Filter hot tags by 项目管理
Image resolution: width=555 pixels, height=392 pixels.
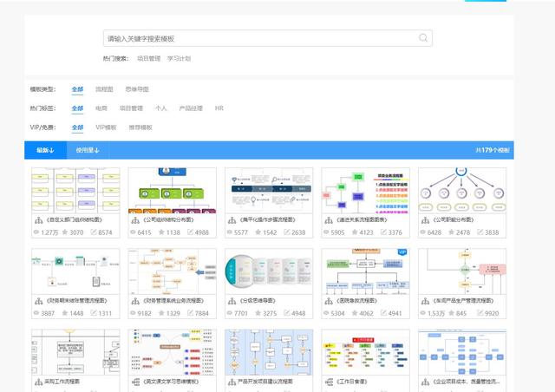[x=131, y=108]
